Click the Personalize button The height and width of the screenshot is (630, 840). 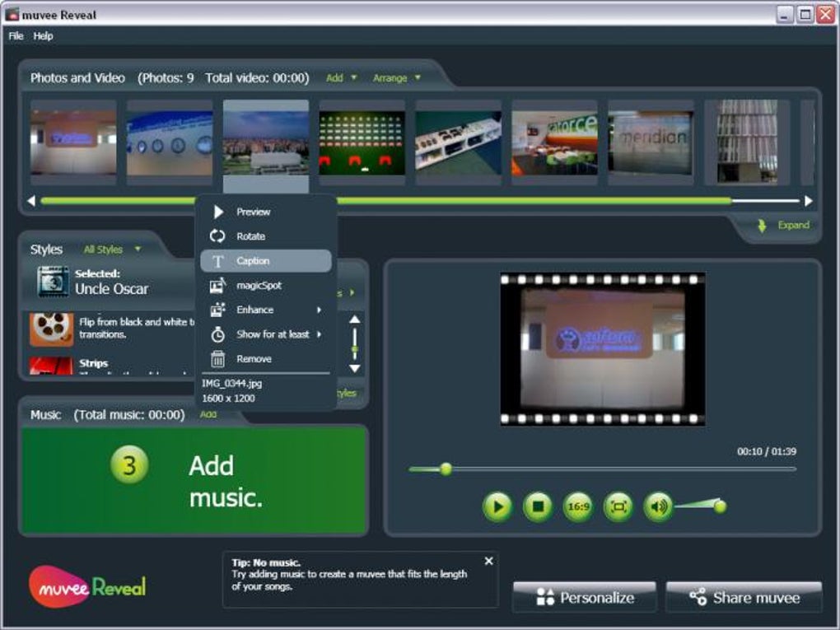pyautogui.click(x=585, y=597)
